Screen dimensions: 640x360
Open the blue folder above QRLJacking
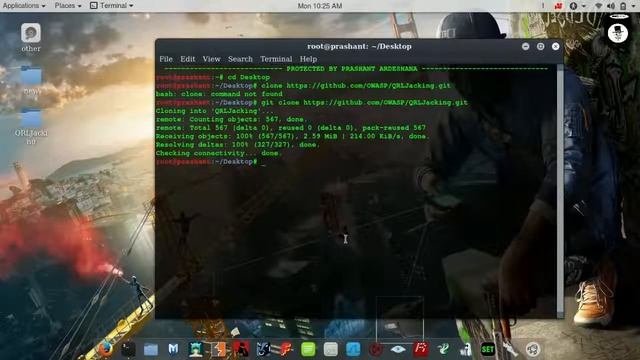tap(31, 80)
